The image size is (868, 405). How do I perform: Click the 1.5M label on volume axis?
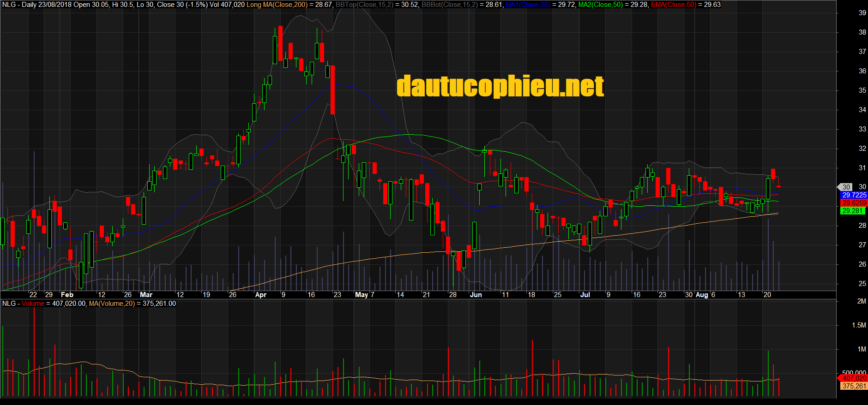click(859, 325)
